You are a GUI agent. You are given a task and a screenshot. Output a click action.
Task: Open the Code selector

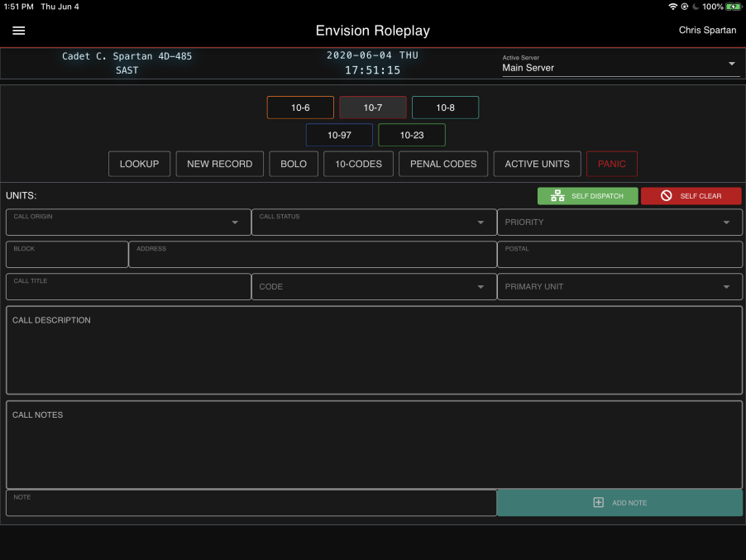pyautogui.click(x=480, y=286)
